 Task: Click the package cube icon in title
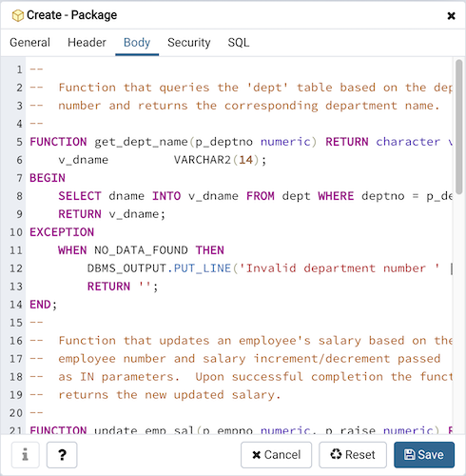coord(17,15)
